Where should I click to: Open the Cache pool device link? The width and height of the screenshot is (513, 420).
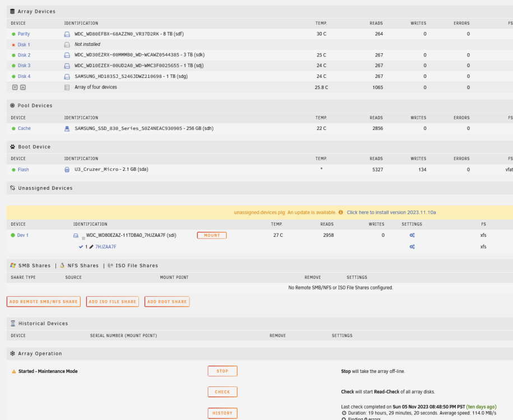pos(24,128)
